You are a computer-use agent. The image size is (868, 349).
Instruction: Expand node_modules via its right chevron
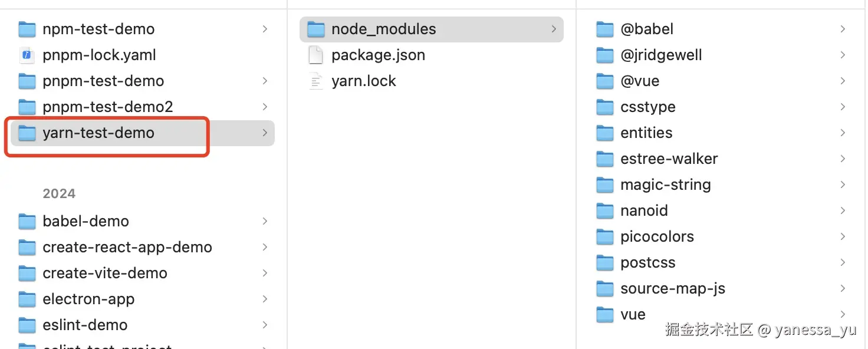[x=554, y=29]
